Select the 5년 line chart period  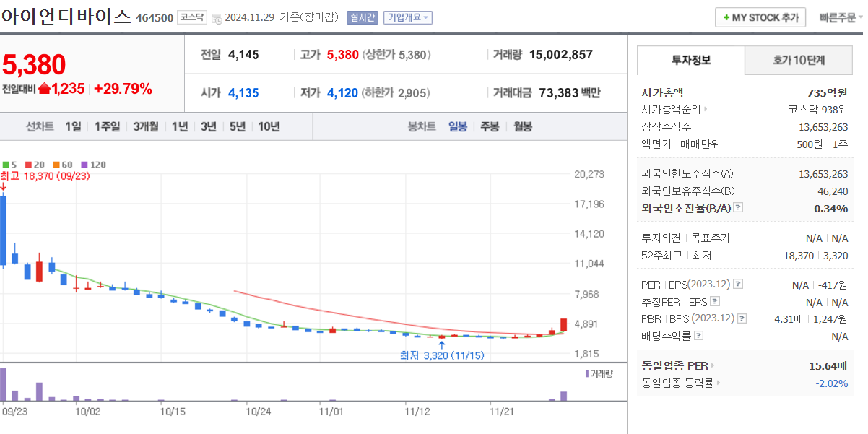238,126
